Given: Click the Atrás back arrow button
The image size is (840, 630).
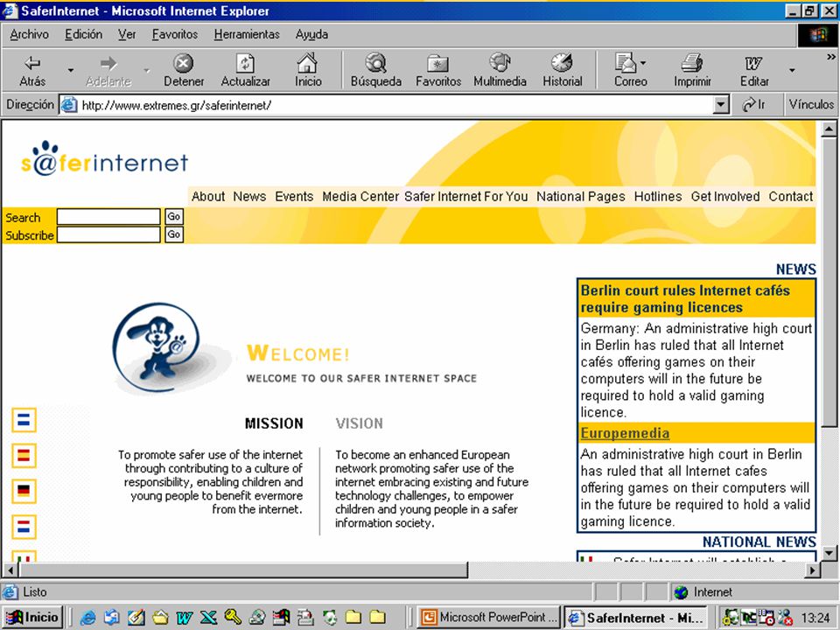Looking at the screenshot, I should point(32,70).
